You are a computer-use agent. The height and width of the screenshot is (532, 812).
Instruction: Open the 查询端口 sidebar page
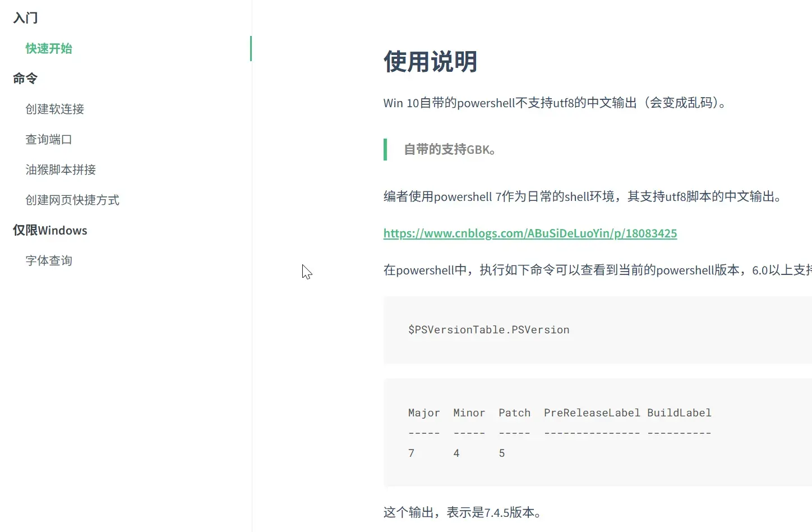coord(49,139)
